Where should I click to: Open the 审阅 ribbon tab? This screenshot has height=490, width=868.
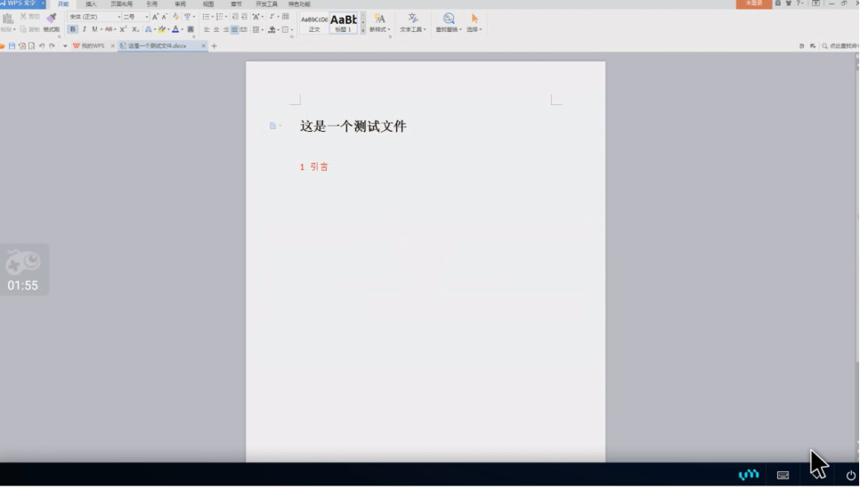(180, 4)
